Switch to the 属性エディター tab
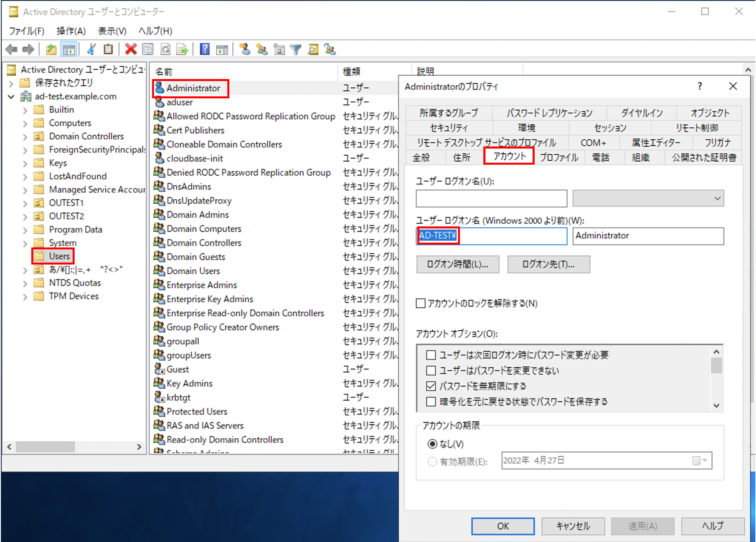The height and width of the screenshot is (542, 756). (656, 143)
